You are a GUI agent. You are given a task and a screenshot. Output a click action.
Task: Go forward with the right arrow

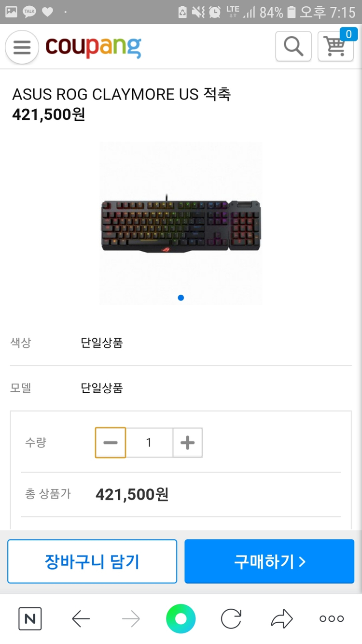[131, 619]
